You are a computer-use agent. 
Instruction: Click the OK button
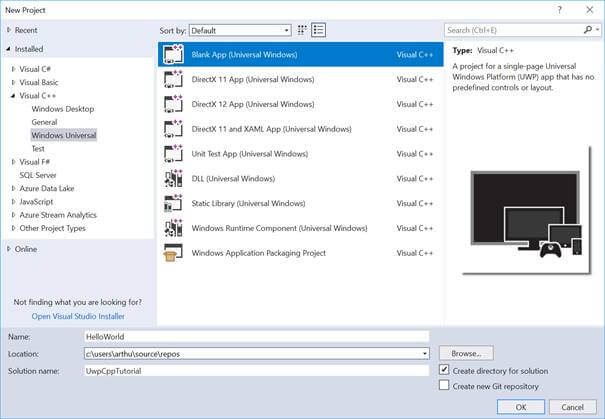(521, 407)
